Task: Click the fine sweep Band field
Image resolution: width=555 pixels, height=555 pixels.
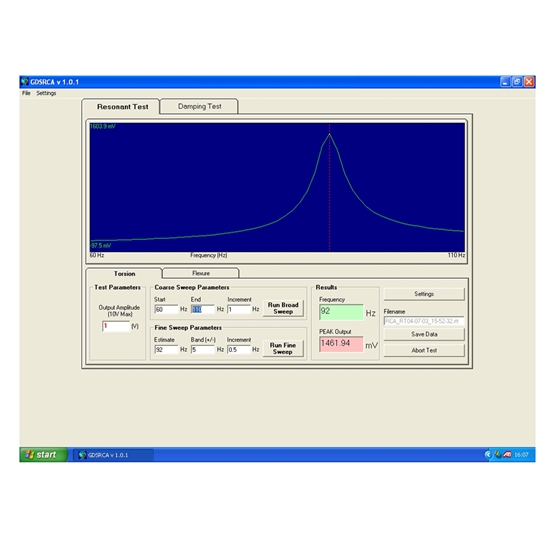Action: pos(202,350)
